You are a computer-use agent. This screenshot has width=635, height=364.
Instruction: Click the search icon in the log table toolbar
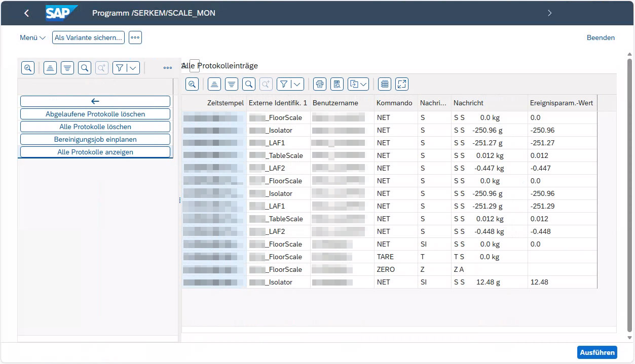(x=249, y=84)
